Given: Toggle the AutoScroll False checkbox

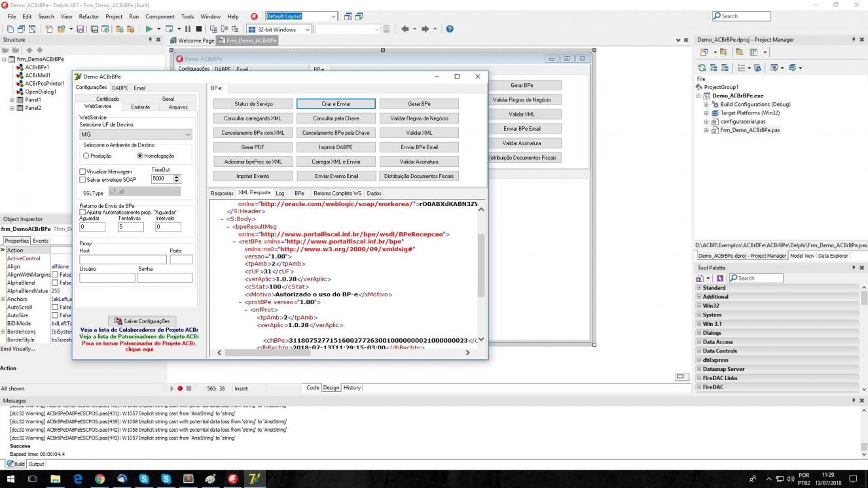Looking at the screenshot, I should click(56, 307).
